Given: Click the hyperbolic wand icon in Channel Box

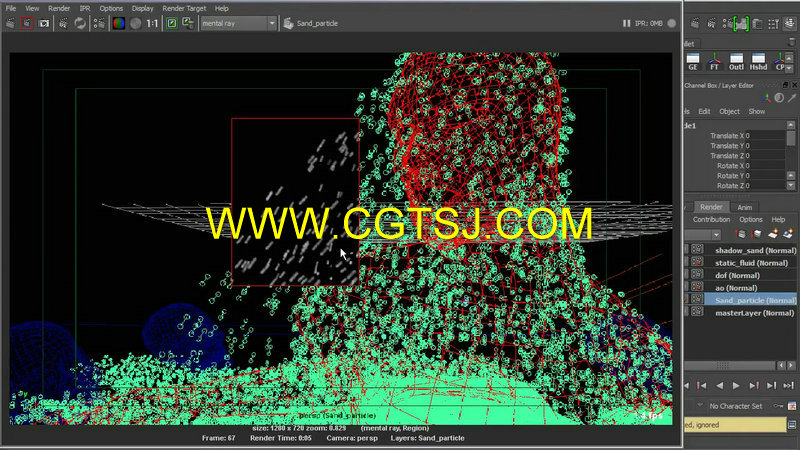Looking at the screenshot, I should pyautogui.click(x=792, y=98).
